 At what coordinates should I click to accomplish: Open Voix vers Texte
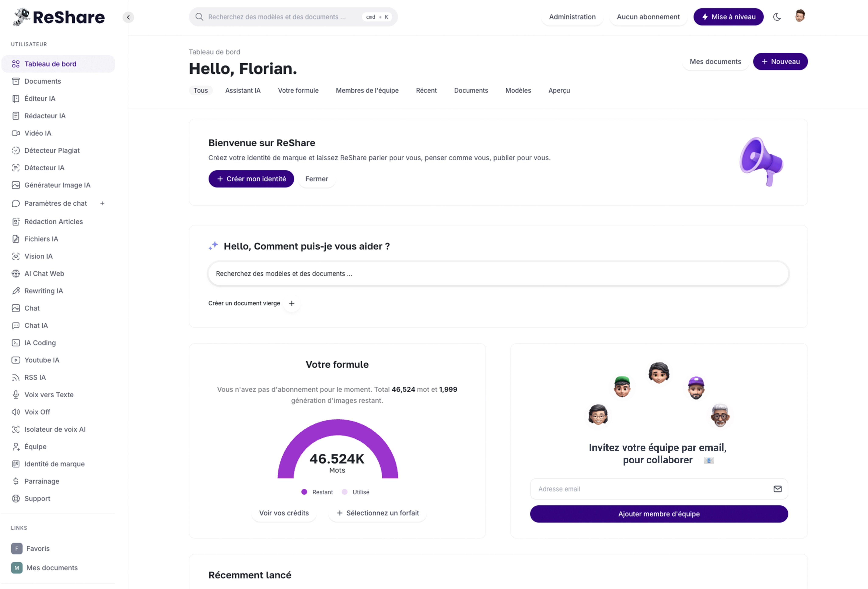58,395
